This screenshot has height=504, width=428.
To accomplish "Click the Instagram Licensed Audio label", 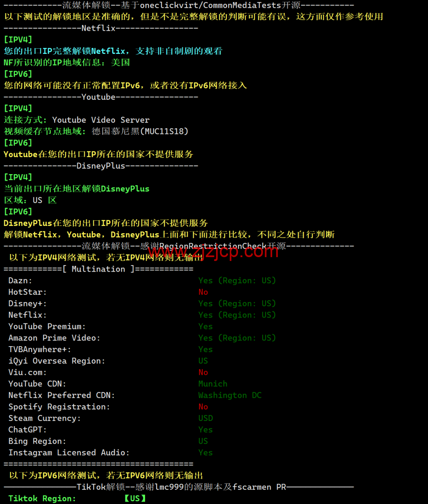I will (69, 453).
